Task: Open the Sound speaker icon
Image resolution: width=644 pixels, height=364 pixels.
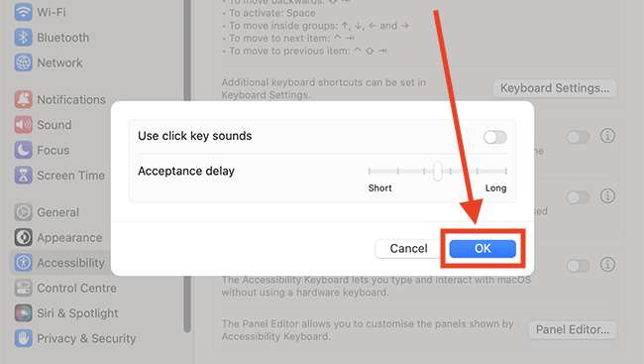Action: [x=24, y=125]
